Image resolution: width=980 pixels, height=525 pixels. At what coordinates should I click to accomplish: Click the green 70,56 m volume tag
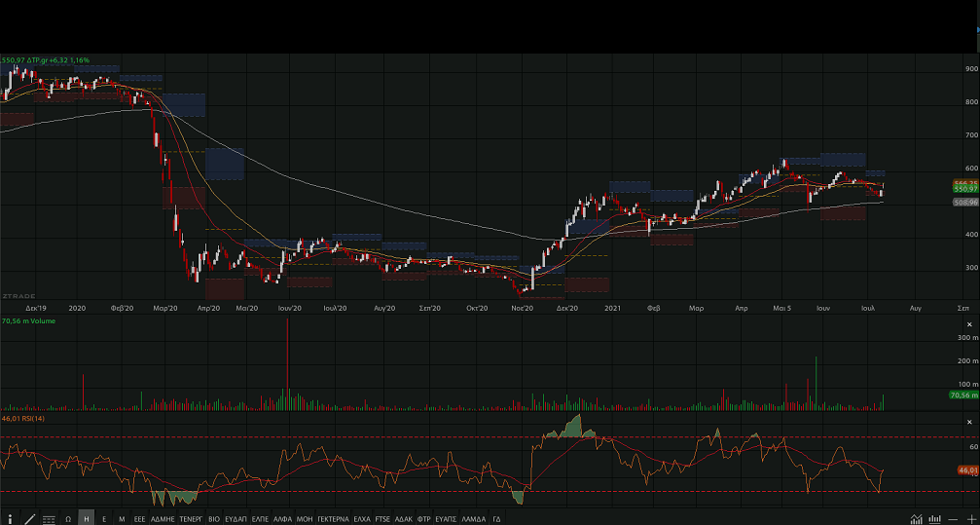963,395
